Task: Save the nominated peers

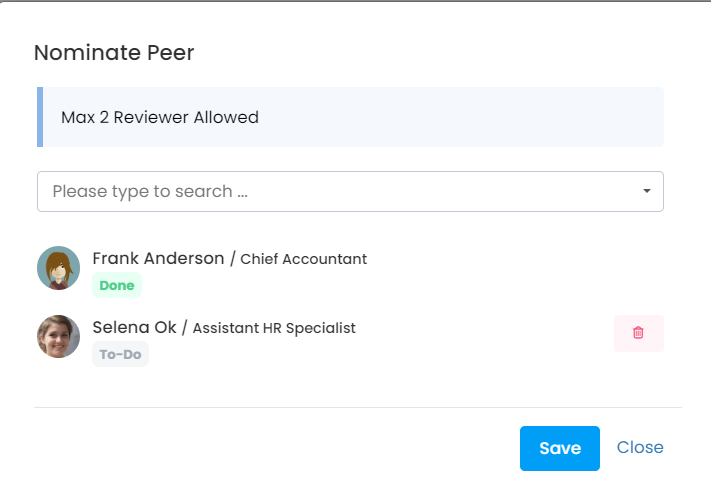Action: coord(559,448)
